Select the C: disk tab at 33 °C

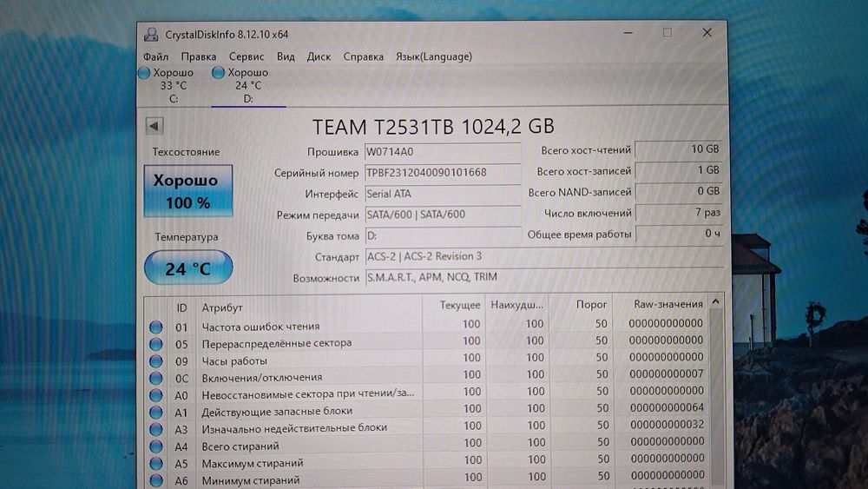click(x=173, y=86)
